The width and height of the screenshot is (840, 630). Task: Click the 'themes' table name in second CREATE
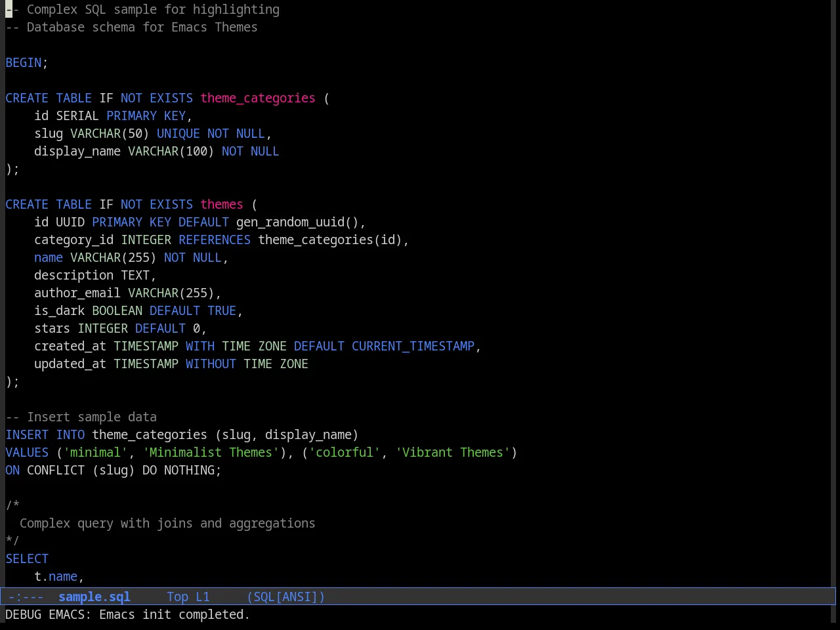click(x=222, y=204)
